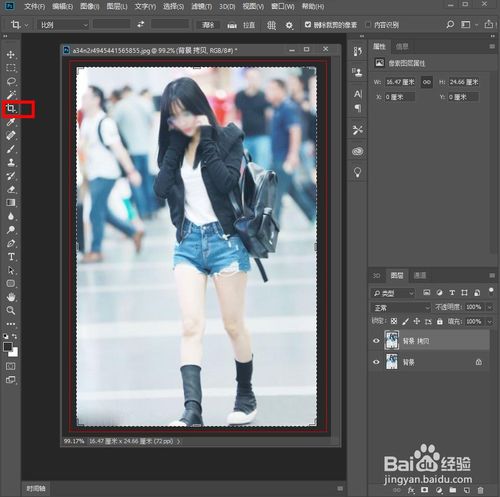Image resolution: width=500 pixels, height=497 pixels.
Task: Select the Lasso tool
Action: tap(11, 81)
